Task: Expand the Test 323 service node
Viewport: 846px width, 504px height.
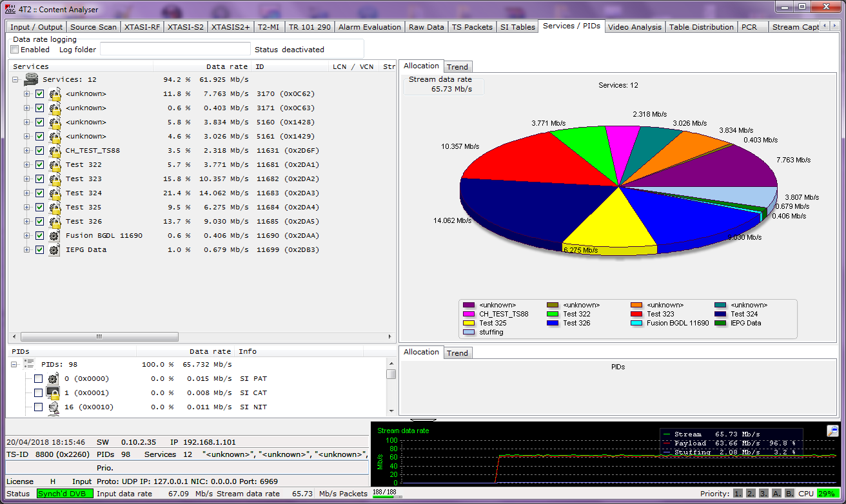Action: click(x=27, y=179)
